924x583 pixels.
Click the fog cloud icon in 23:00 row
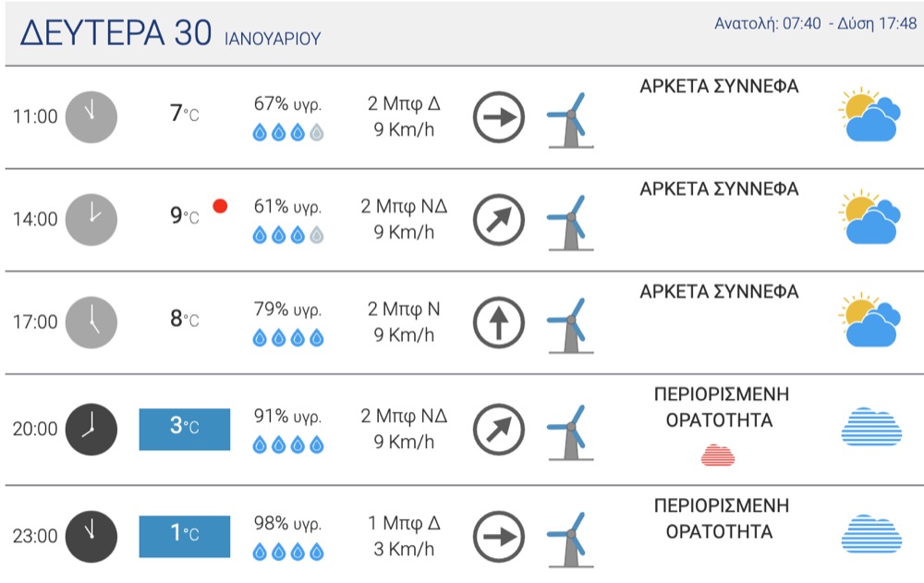[x=871, y=534]
